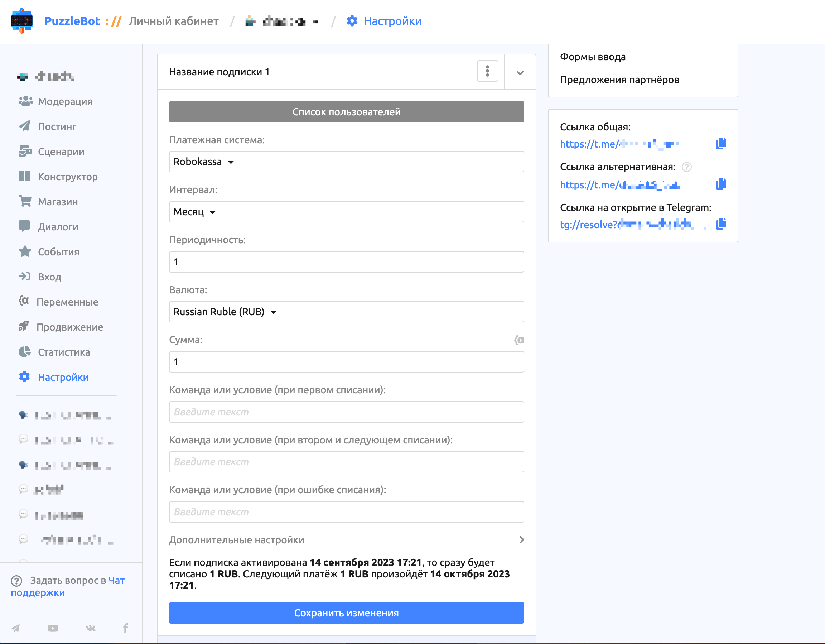Click help icon beside "Ссылка альтернативная"
The width and height of the screenshot is (825, 644).
(686, 167)
